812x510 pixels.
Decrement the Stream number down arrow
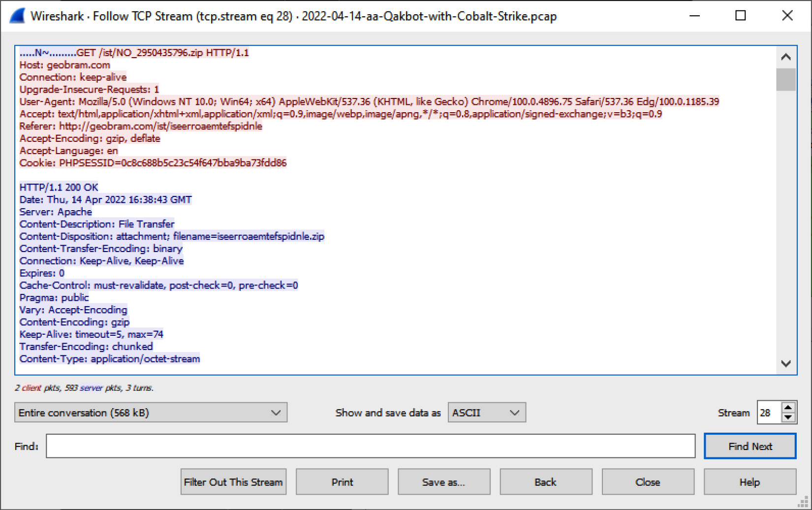coord(788,418)
